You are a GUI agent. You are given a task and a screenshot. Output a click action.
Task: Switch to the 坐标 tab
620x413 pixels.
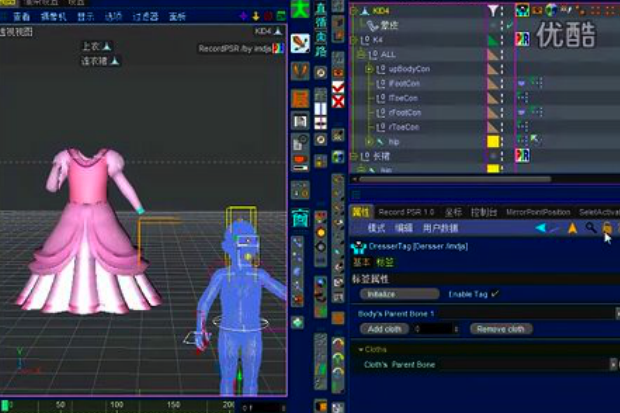pyautogui.click(x=453, y=212)
